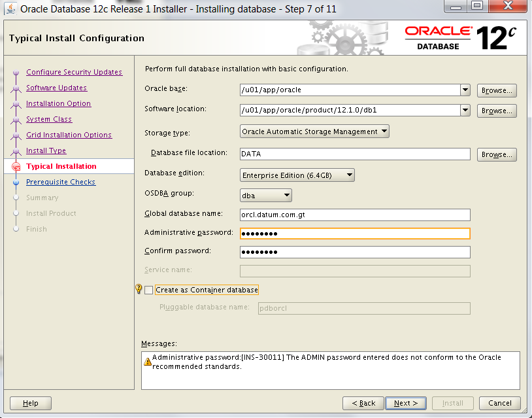Click the Oracle base path field

point(350,90)
